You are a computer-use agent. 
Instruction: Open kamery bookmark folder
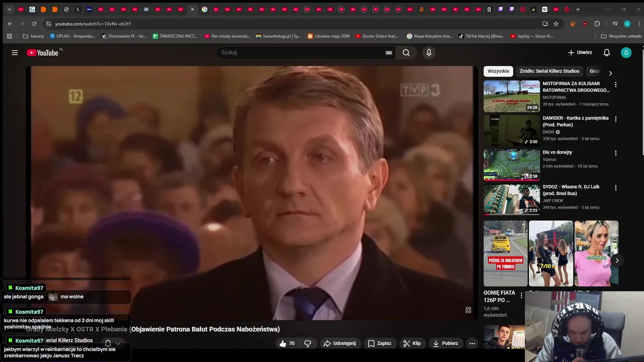33,36
